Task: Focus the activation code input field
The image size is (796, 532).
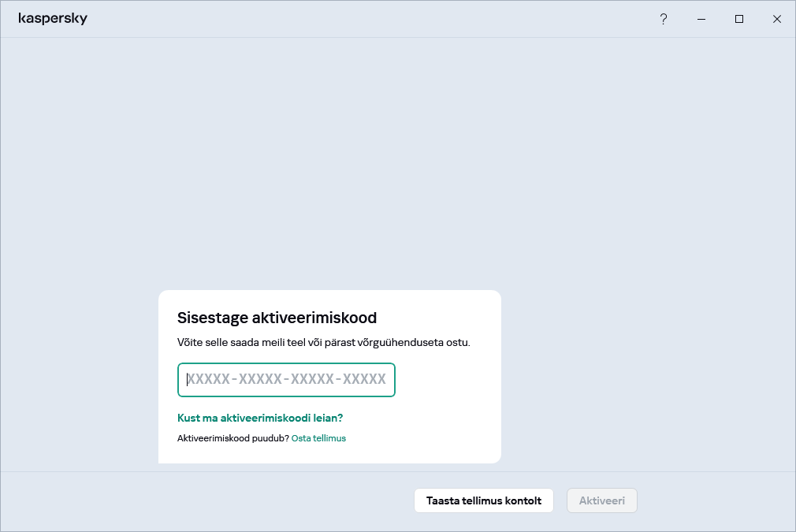Action: (x=286, y=380)
